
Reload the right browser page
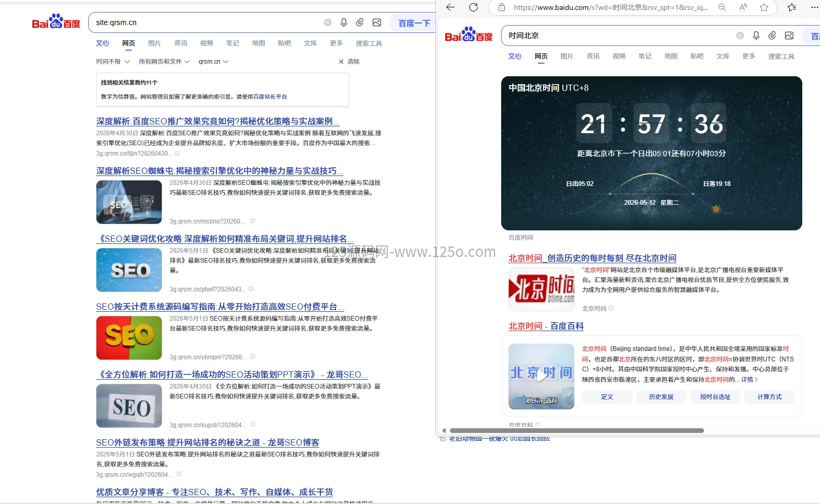click(473, 7)
